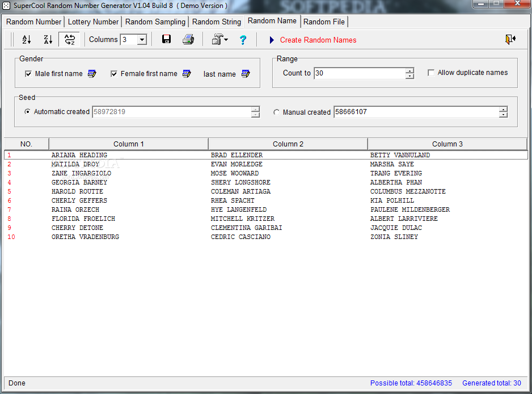Uncheck Male first name
Image resolution: width=532 pixels, height=394 pixels.
28,74
